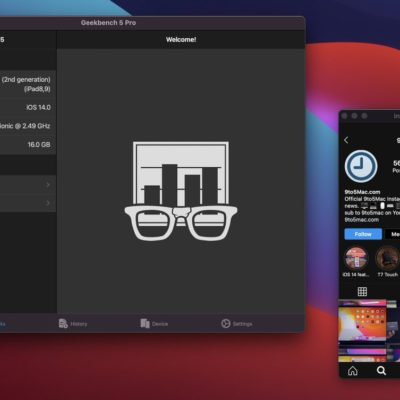This screenshot has width=400, height=400.
Task: Open the orange iPad home screen post
Action: [362, 324]
